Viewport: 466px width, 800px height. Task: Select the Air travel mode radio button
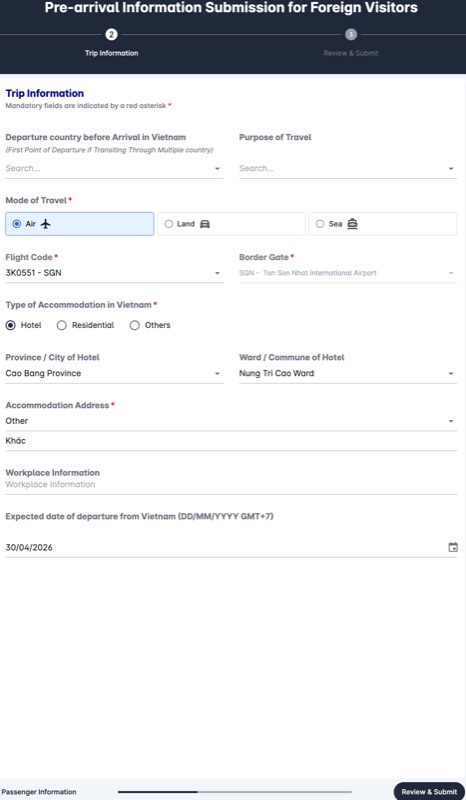[x=17, y=224]
